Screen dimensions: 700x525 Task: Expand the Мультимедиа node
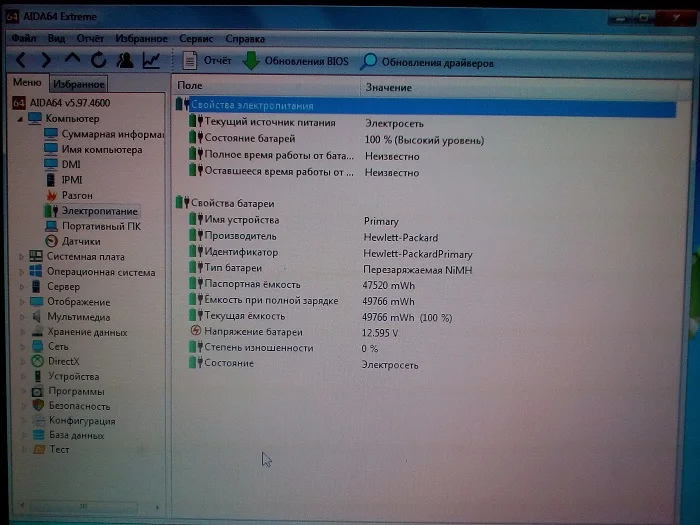point(22,317)
